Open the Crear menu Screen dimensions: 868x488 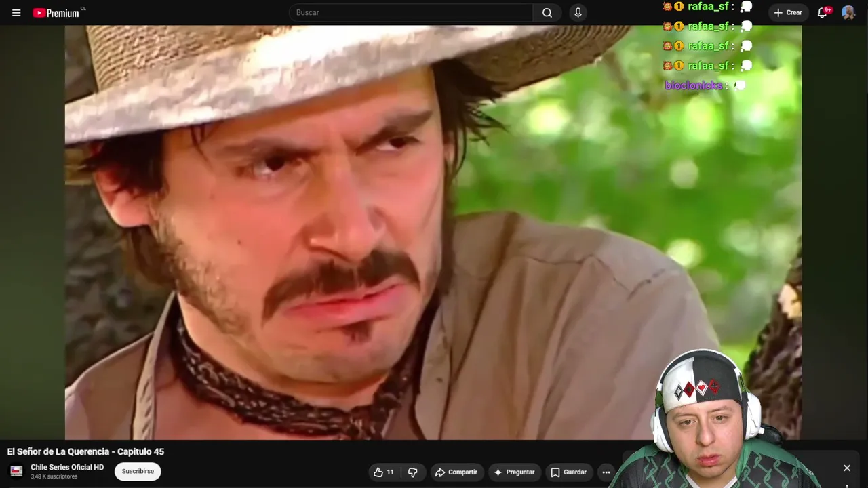click(788, 13)
